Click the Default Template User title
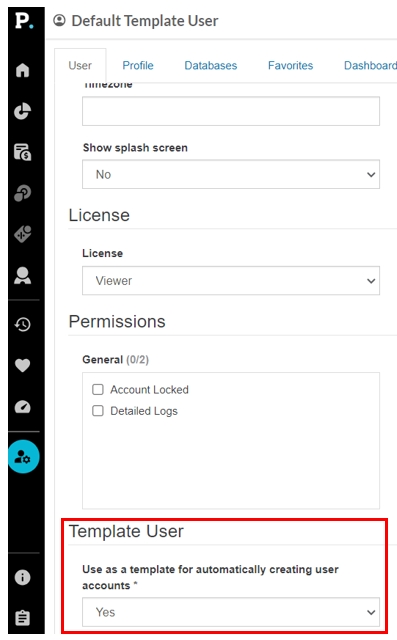The width and height of the screenshot is (397, 640). pos(145,21)
